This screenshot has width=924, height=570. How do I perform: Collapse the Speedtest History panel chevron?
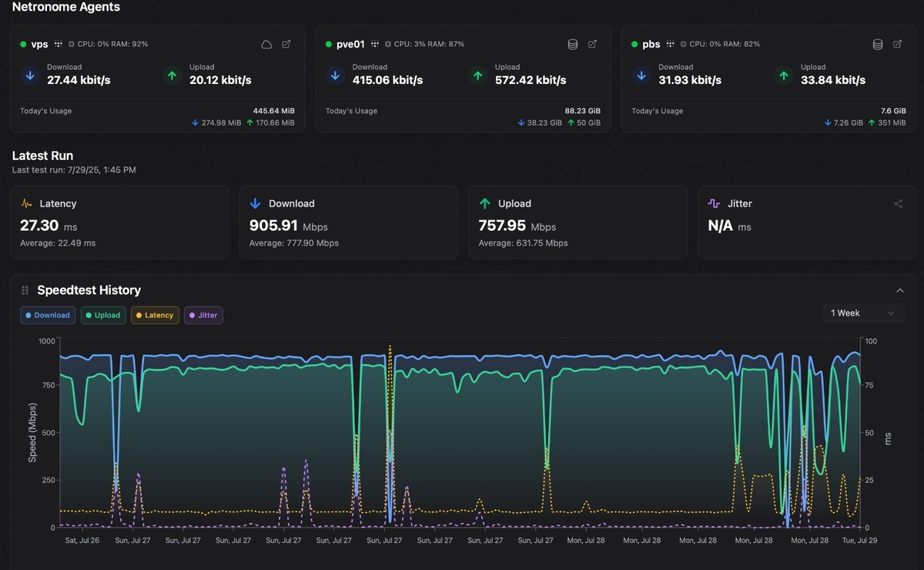(900, 290)
